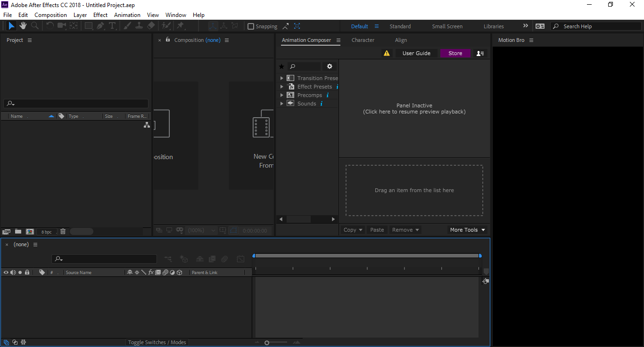Enable the Snapping checkbox
Image resolution: width=644 pixels, height=347 pixels.
(x=251, y=26)
